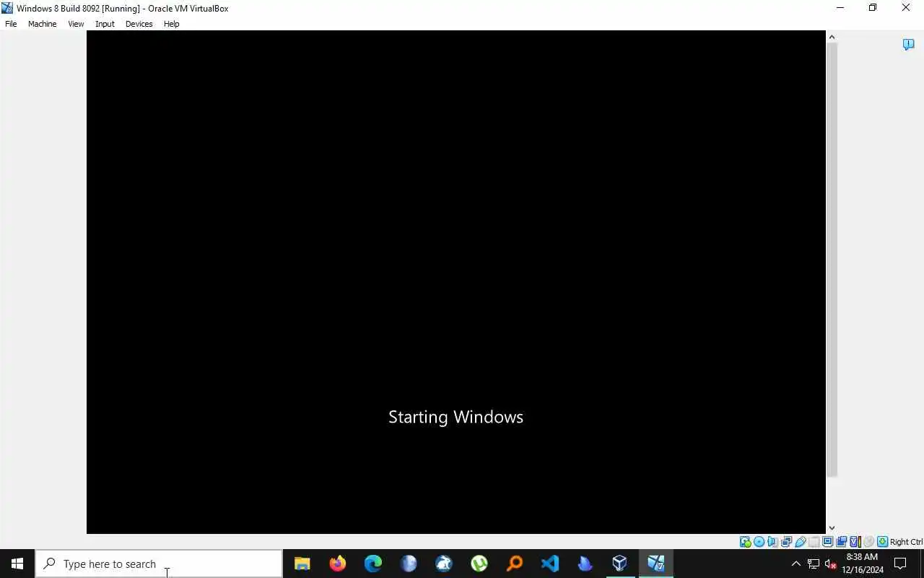
Task: Switch to VirtualBox Manager on taskbar
Action: pyautogui.click(x=620, y=564)
